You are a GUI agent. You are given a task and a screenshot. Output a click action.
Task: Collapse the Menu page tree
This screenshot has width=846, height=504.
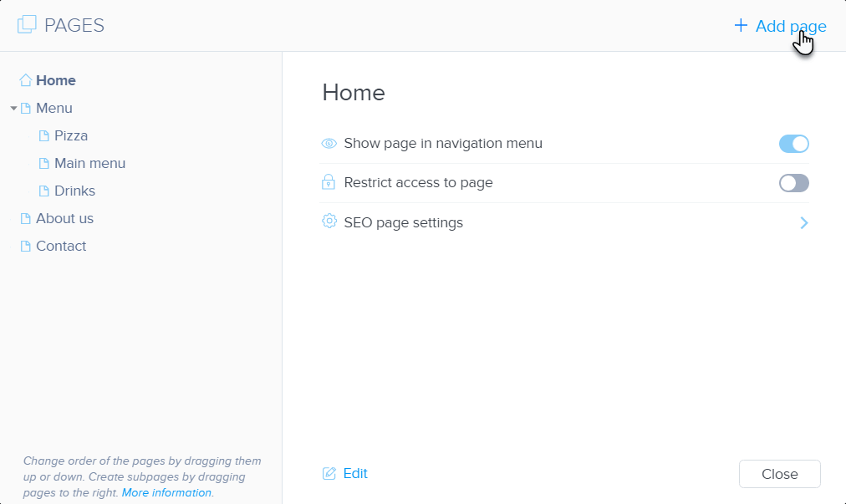pos(13,108)
